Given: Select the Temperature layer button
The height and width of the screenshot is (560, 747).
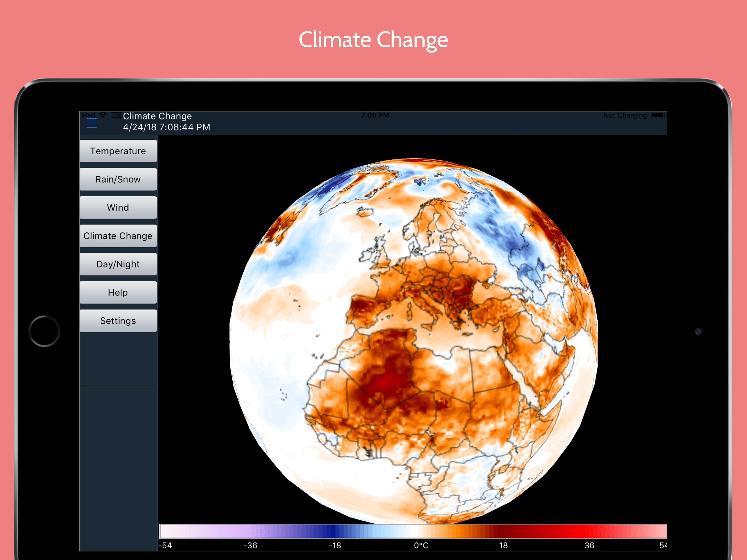Looking at the screenshot, I should [118, 151].
